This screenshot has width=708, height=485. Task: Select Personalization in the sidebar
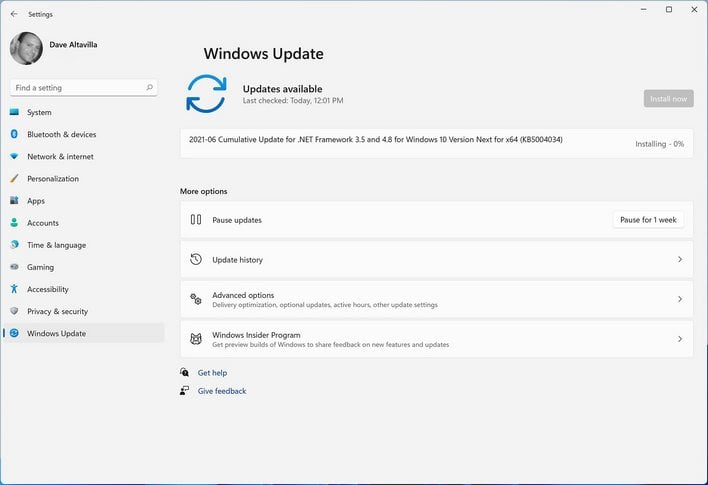(84, 178)
